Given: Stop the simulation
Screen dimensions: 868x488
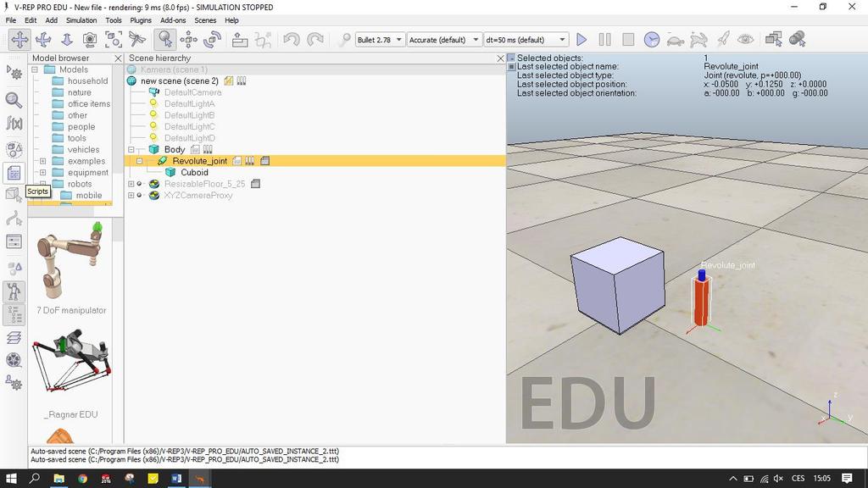Looking at the screenshot, I should pyautogui.click(x=628, y=39).
